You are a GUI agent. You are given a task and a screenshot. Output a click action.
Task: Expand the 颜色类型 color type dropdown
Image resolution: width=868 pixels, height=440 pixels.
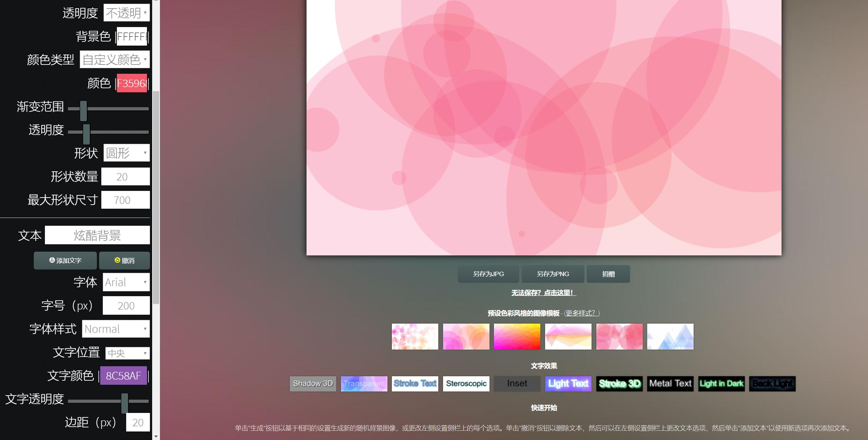115,59
